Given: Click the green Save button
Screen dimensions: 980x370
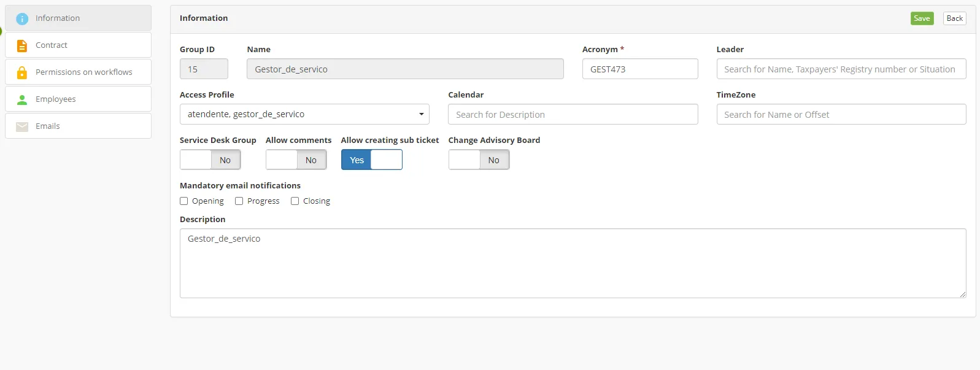Looking at the screenshot, I should [x=922, y=18].
